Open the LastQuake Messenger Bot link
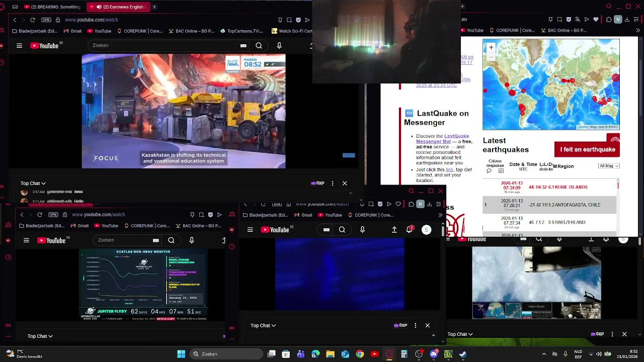The image size is (644, 362). click(443, 139)
